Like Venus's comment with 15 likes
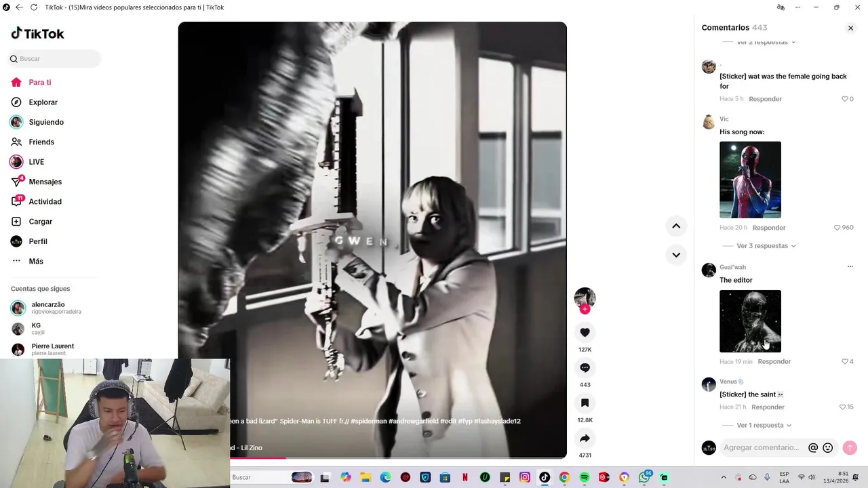This screenshot has height=488, width=868. [x=843, y=407]
